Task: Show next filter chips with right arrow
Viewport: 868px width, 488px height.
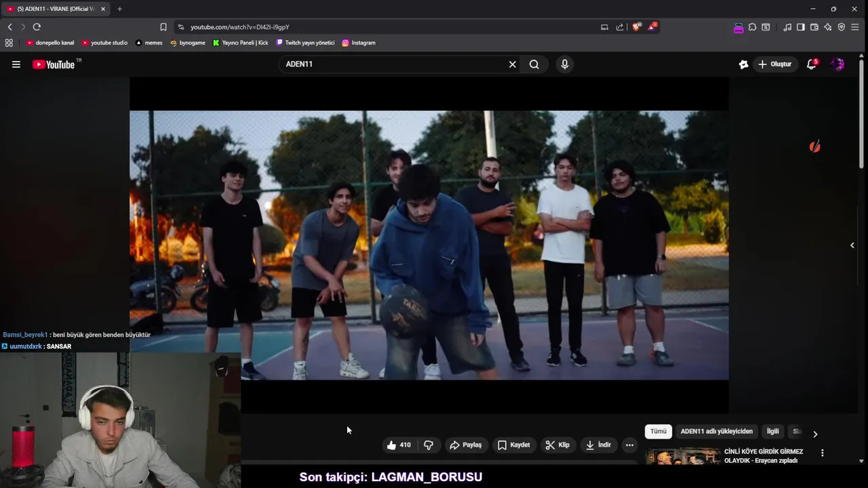Action: [815, 434]
